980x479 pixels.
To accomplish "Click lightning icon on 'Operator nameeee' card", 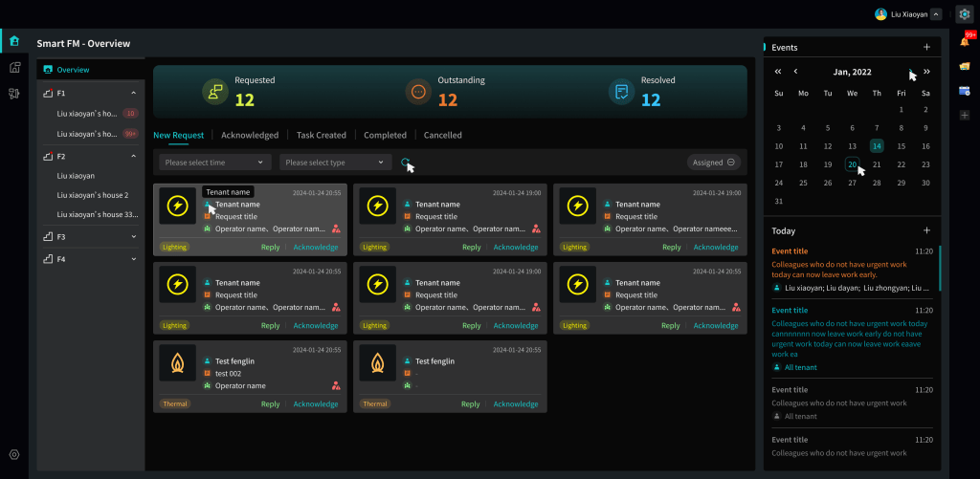I will pos(577,206).
